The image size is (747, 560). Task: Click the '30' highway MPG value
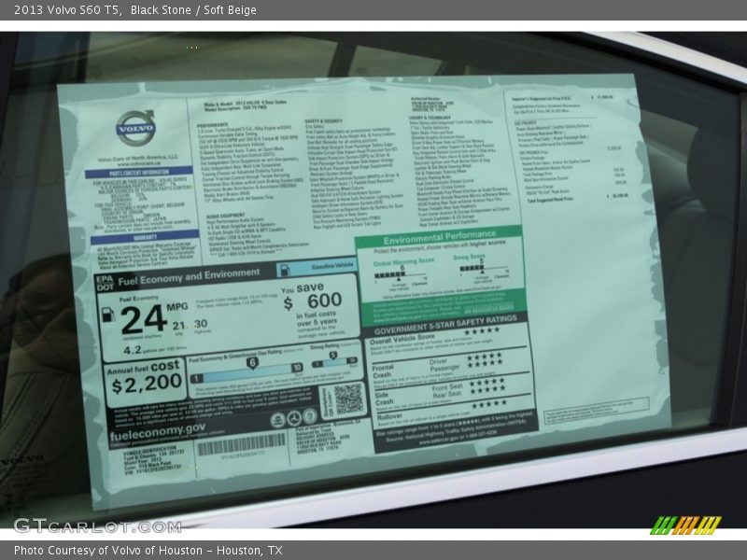click(x=201, y=324)
